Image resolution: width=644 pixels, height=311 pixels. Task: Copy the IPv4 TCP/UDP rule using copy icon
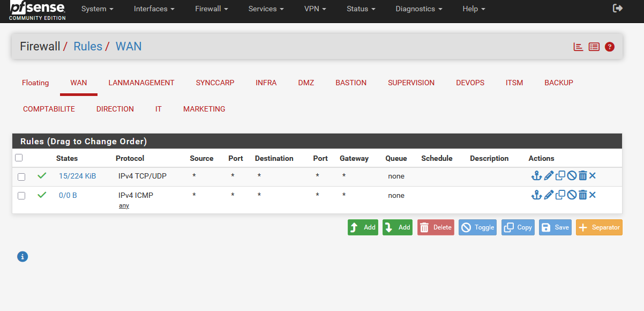point(560,176)
